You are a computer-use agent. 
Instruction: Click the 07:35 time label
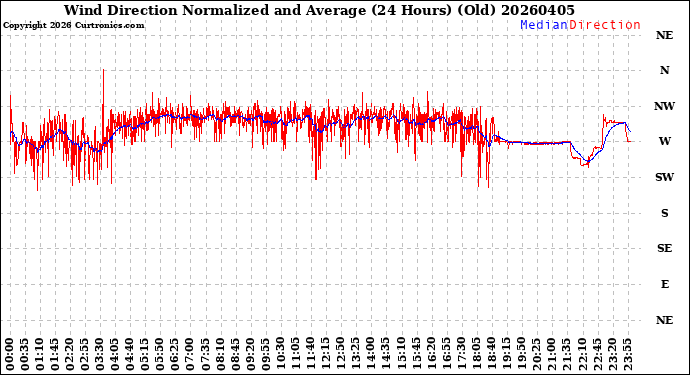tap(206, 354)
